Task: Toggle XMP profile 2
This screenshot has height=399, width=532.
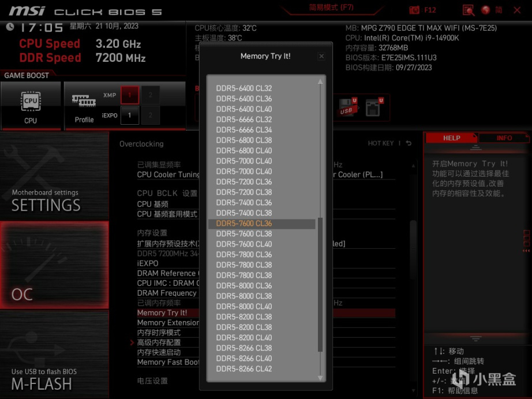Action: click(x=150, y=95)
